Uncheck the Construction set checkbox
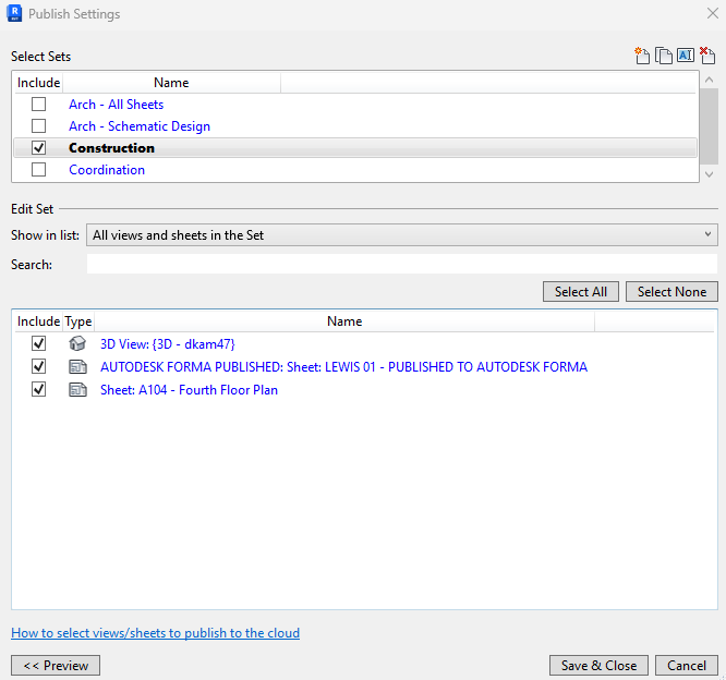Screen dimensions: 726x680 (x=39, y=148)
